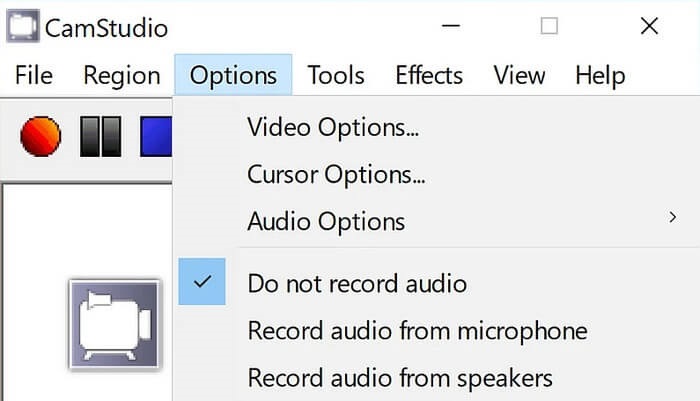Close the highlighted Options menu
This screenshot has height=401, width=700.
tap(233, 75)
